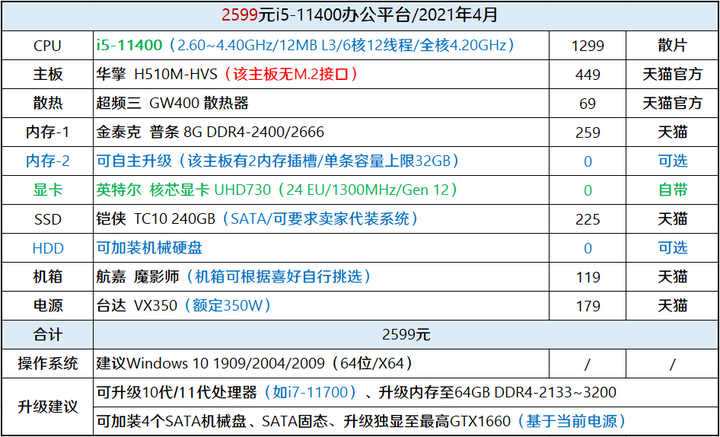
Task: Click the 可加装机械硬盘 HDD cell
Action: [321, 248]
